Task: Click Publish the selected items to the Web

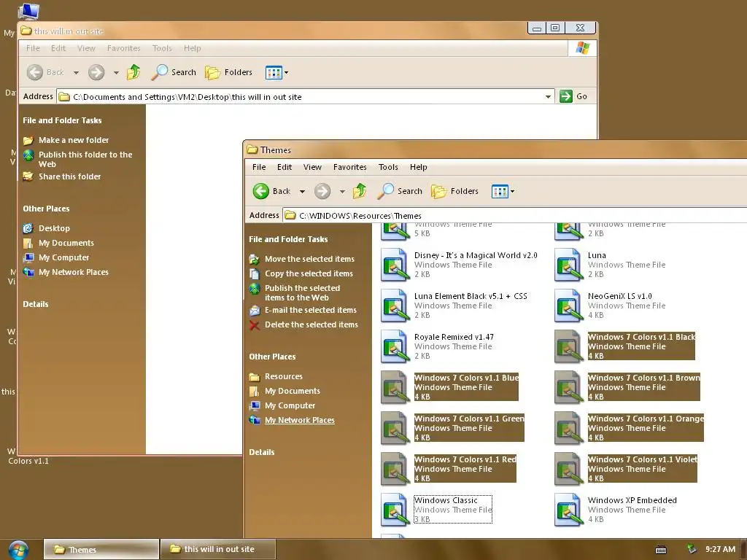Action: 303,293
